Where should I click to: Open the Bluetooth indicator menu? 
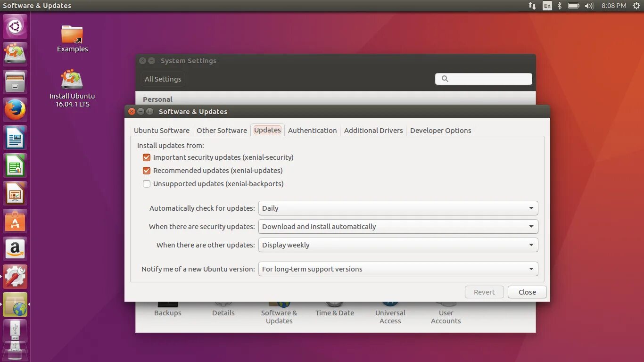[x=560, y=6]
